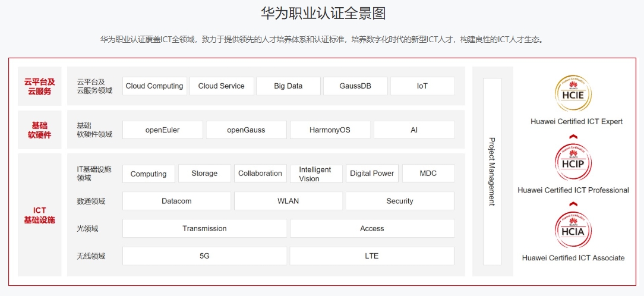644x296 pixels.
Task: Click the description sentence under the heading
Action: 322,40
